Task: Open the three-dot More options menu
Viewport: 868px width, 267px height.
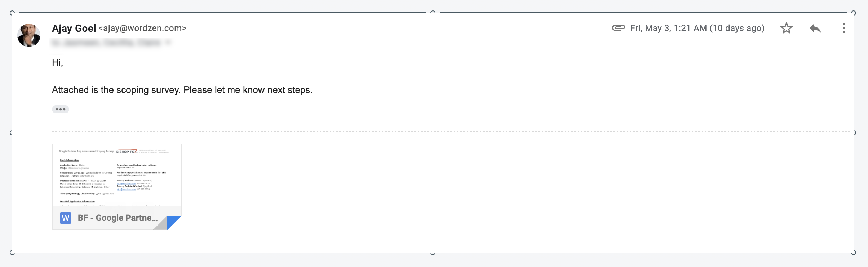Action: pyautogui.click(x=844, y=28)
